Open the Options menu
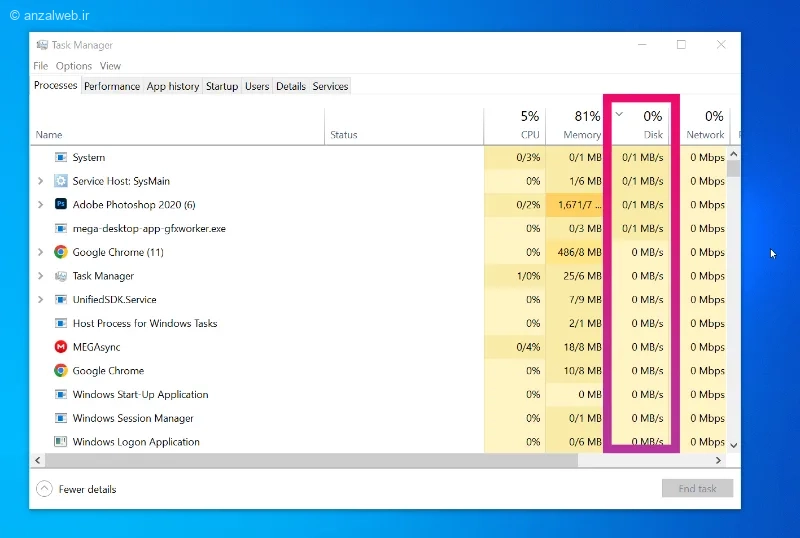 pyautogui.click(x=73, y=66)
